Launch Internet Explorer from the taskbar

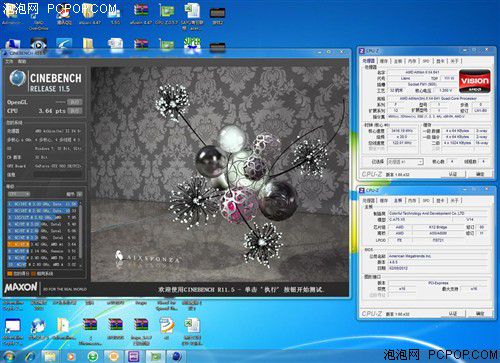(29, 356)
